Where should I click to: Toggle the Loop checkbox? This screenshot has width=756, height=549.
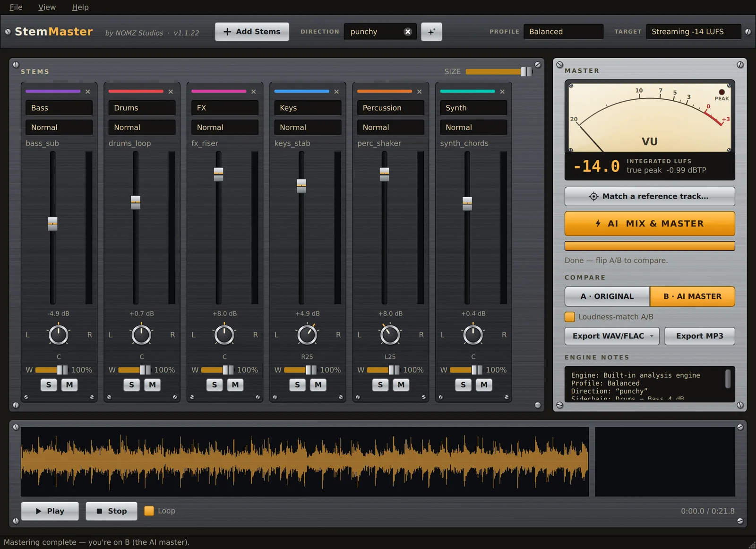pos(149,511)
